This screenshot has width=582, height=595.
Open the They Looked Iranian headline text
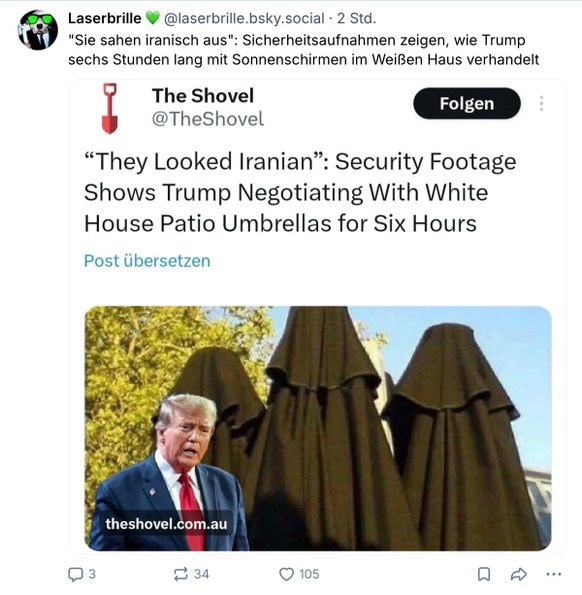(x=300, y=192)
